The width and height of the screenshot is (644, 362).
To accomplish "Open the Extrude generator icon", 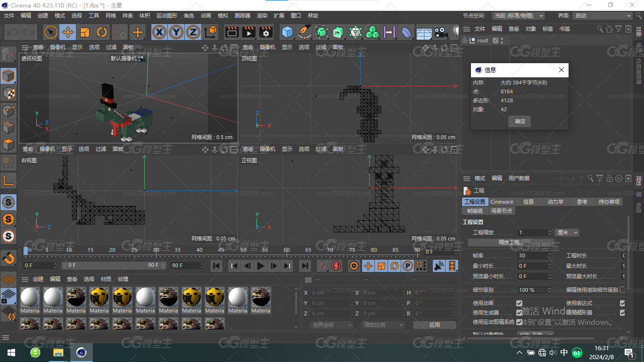I will (x=339, y=32).
